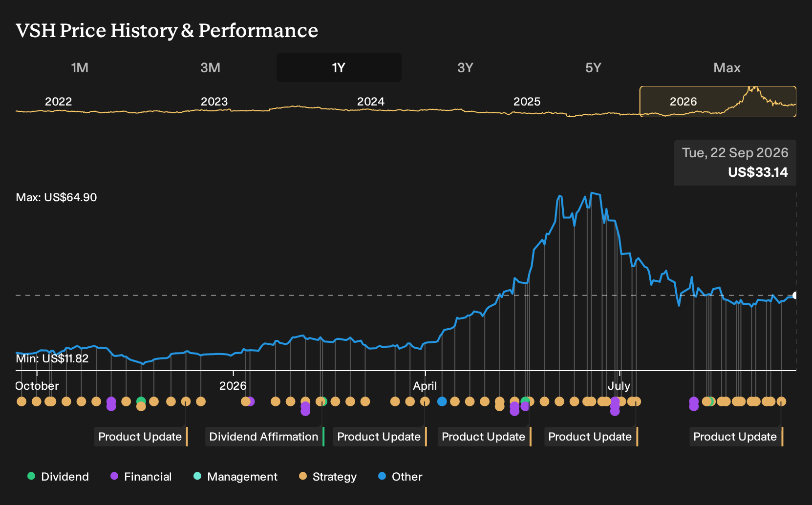
Task: Toggle the Strategy legend filter
Action: 328,477
